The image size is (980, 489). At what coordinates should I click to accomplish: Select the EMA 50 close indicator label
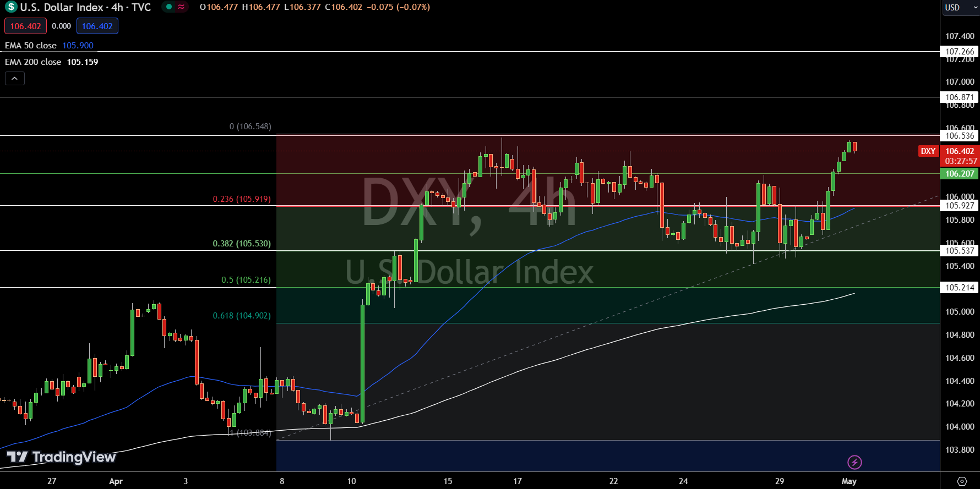point(31,46)
